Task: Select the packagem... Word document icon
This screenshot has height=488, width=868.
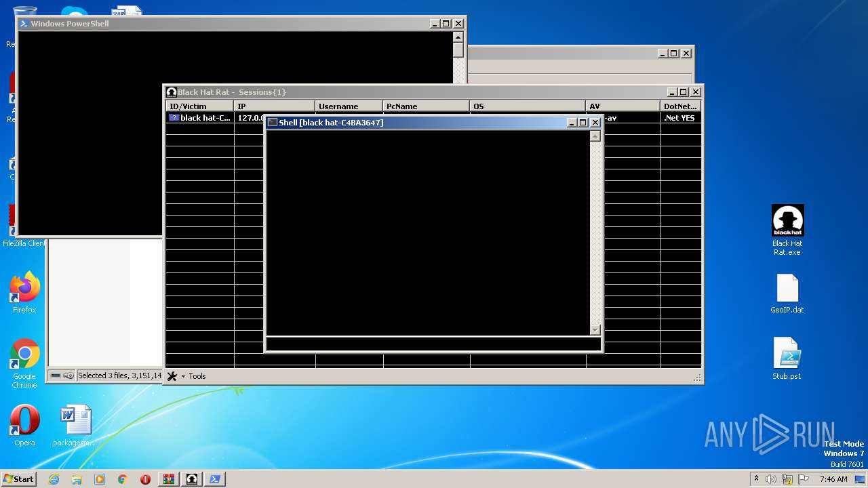Action: coord(75,426)
